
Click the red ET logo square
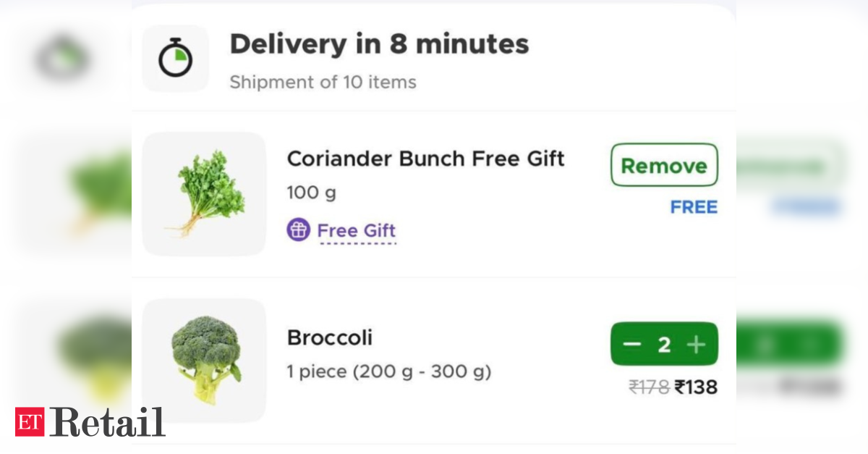30,421
